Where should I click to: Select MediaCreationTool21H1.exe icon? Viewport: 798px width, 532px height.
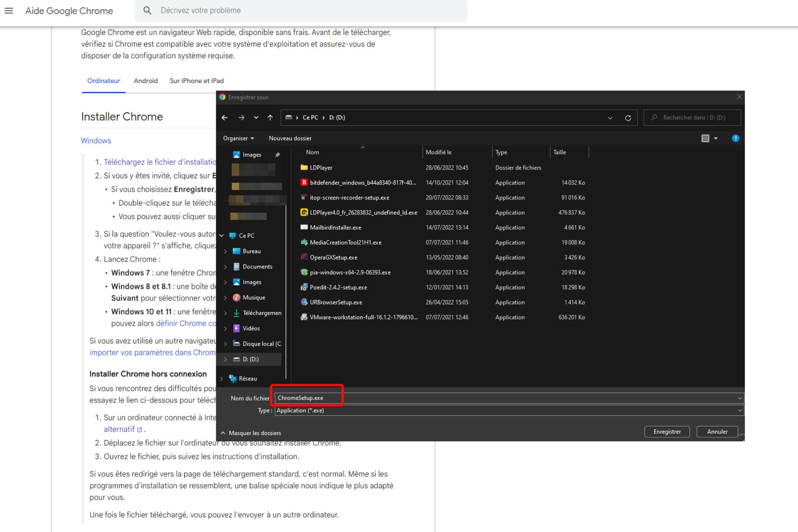[304, 242]
